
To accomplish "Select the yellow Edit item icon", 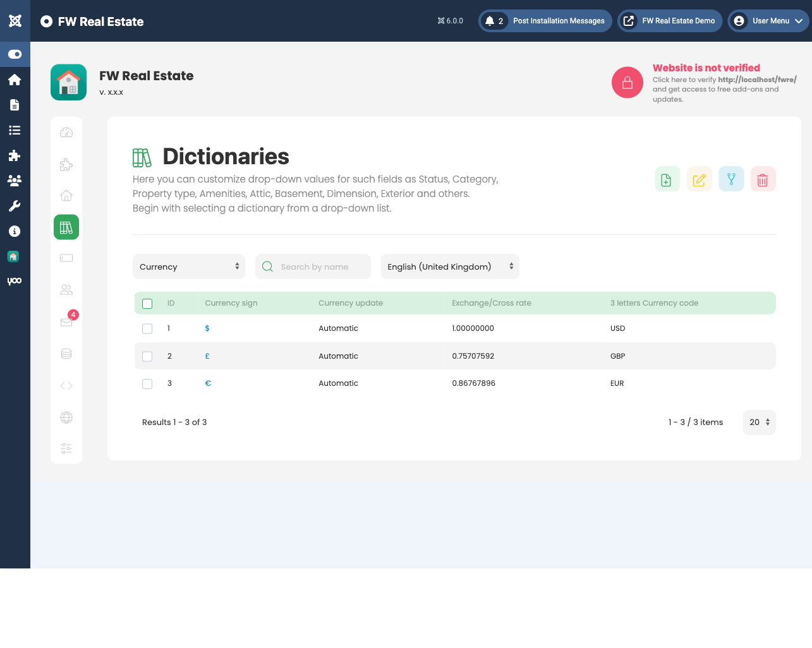I will (x=699, y=179).
